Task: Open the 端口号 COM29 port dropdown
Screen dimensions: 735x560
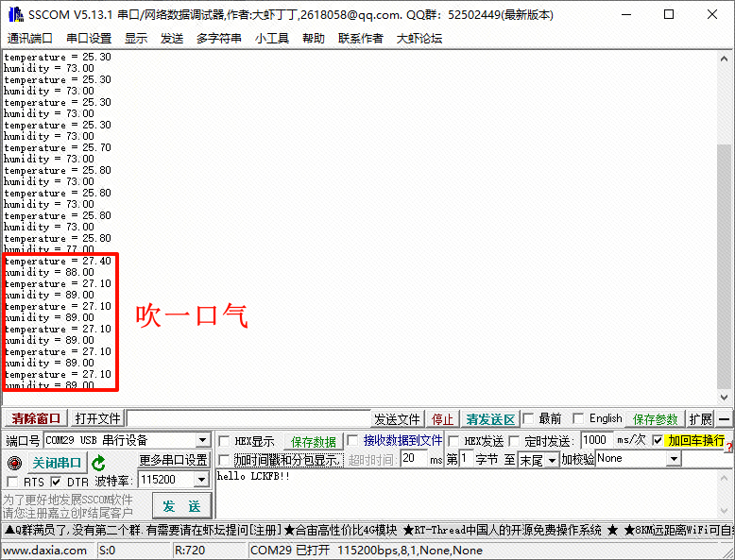Action: (202, 441)
